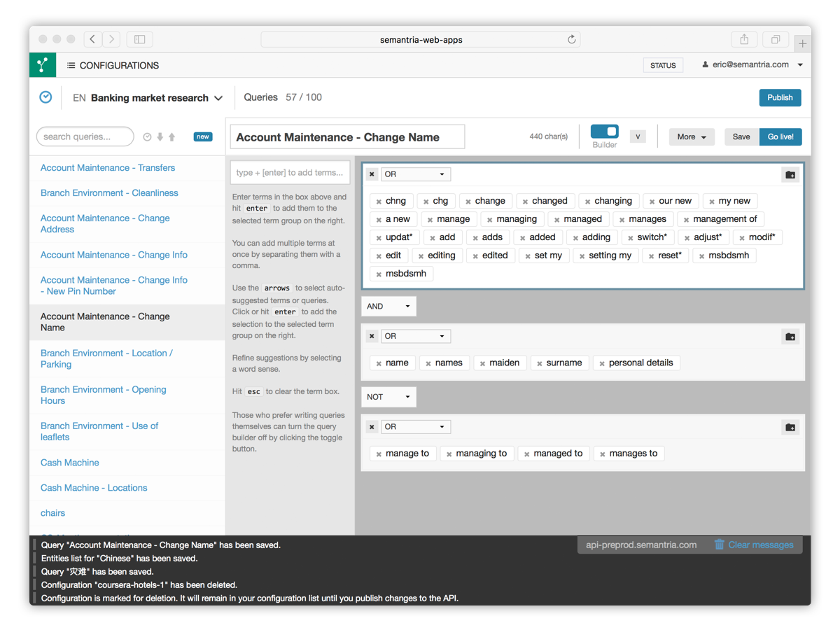The width and height of the screenshot is (840, 630).
Task: Click Clear messages link
Action: [x=760, y=545]
